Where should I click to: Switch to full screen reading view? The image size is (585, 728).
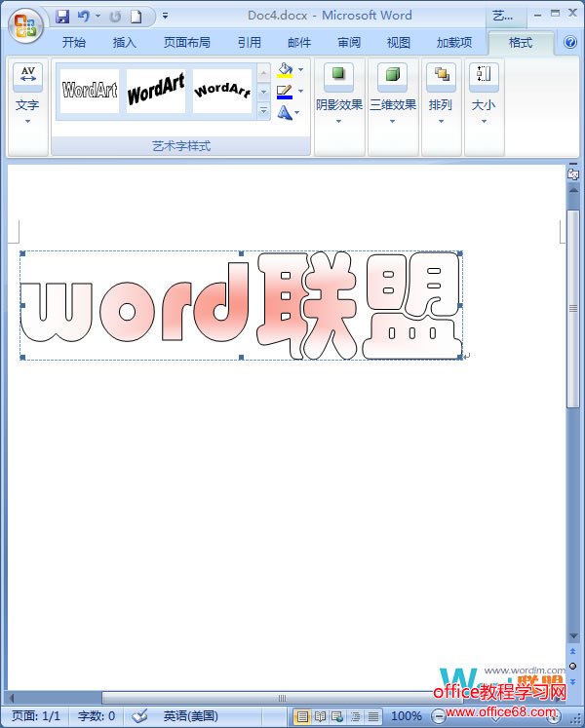(x=320, y=716)
